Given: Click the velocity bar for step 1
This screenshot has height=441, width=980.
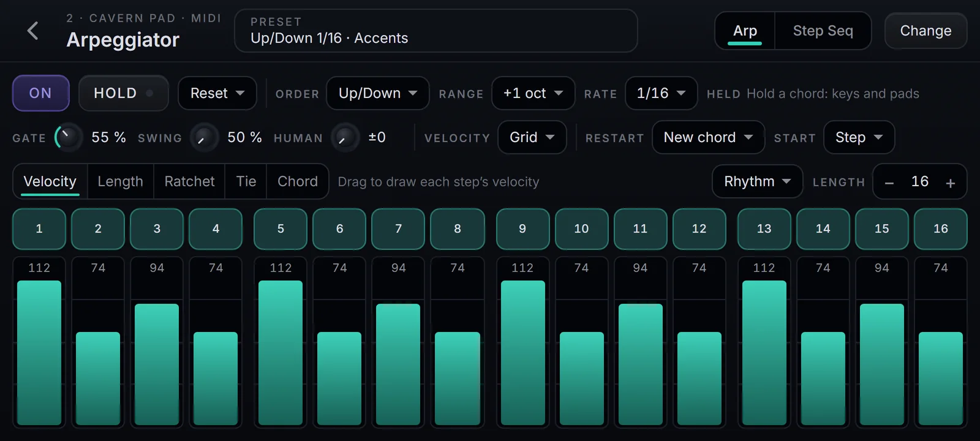Looking at the screenshot, I should click(39, 353).
